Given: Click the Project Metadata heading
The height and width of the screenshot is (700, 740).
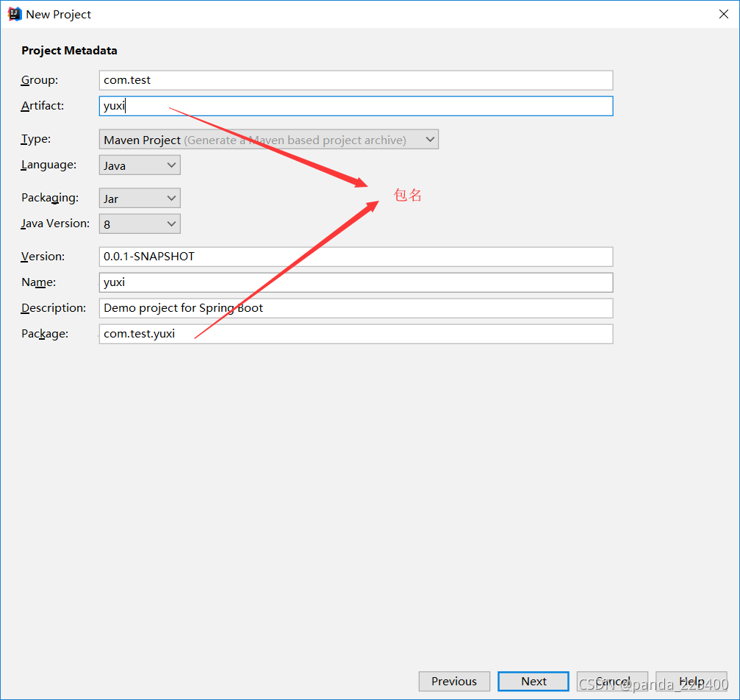Looking at the screenshot, I should [69, 51].
